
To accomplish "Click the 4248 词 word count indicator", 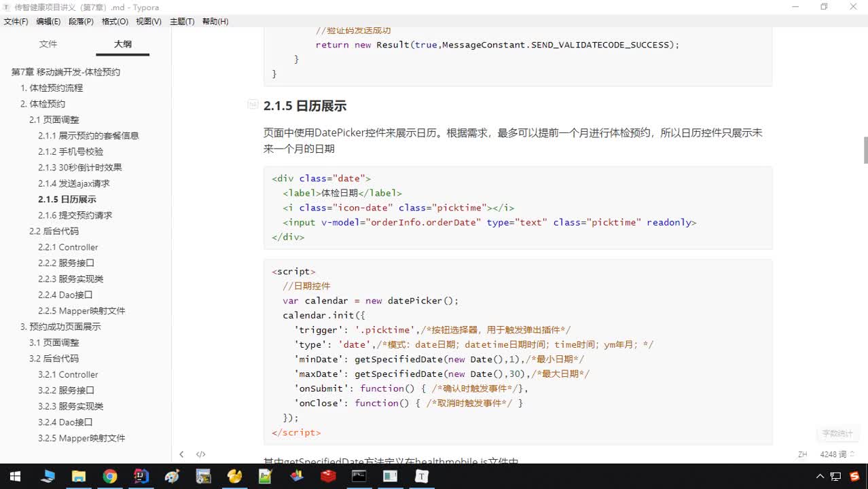I will pyautogui.click(x=837, y=454).
